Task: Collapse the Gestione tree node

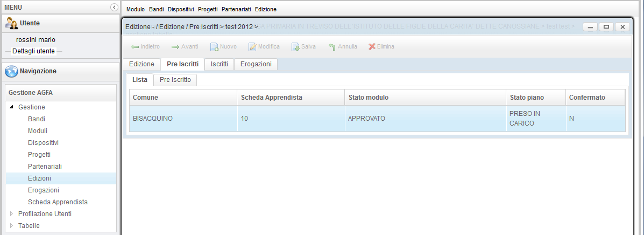Action: (x=12, y=107)
